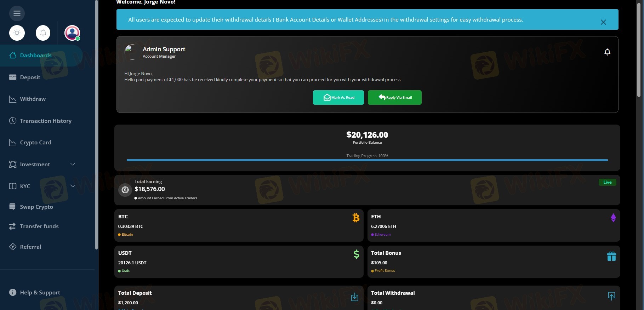Click the Total Bonus gift icon
Screen dimensions: 644x310
[611, 256]
